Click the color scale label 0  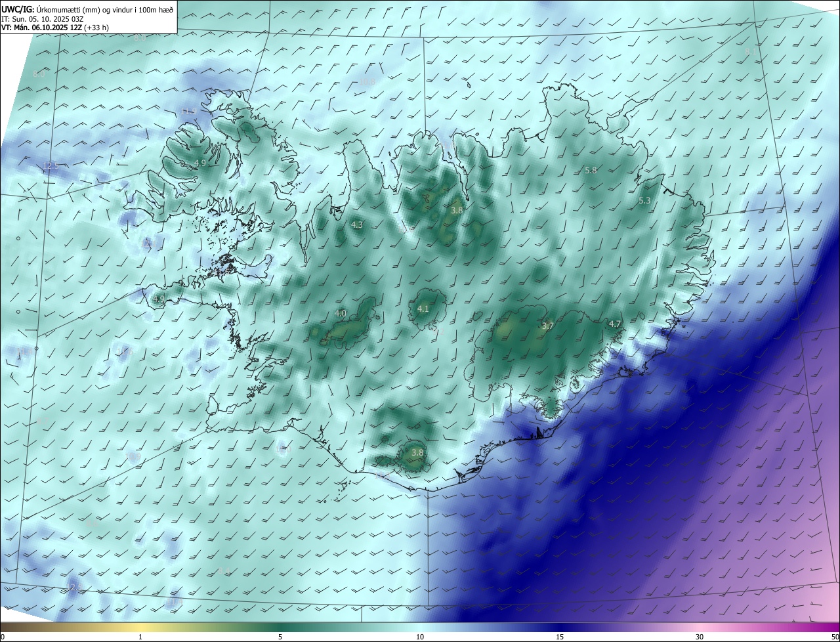tap(3, 637)
